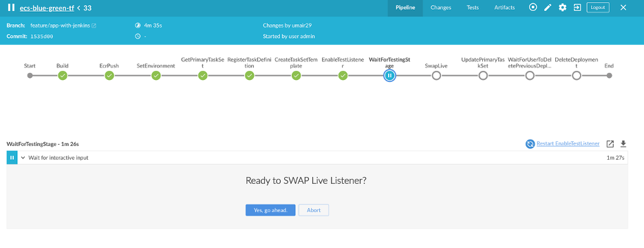Select the completed Build stage node
Viewport: 644px width, 248px height.
click(x=63, y=76)
